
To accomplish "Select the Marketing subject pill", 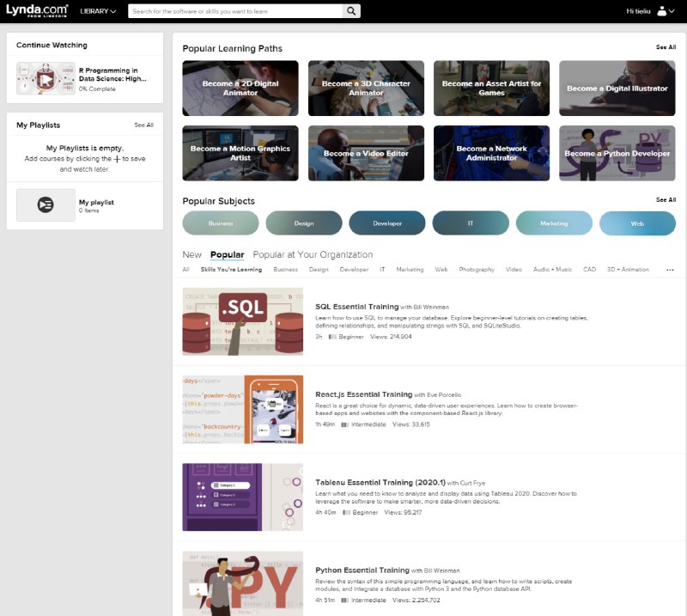I will coord(554,223).
